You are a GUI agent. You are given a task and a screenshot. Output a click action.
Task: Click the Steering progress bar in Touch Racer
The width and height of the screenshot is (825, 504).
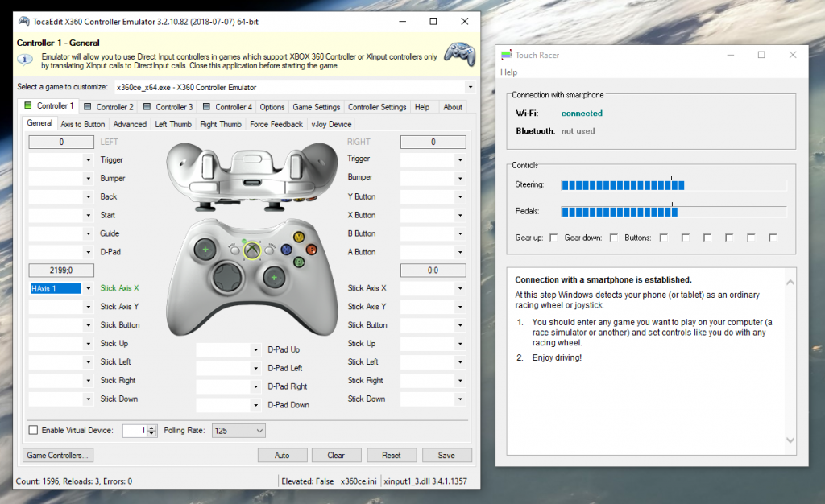coord(674,185)
